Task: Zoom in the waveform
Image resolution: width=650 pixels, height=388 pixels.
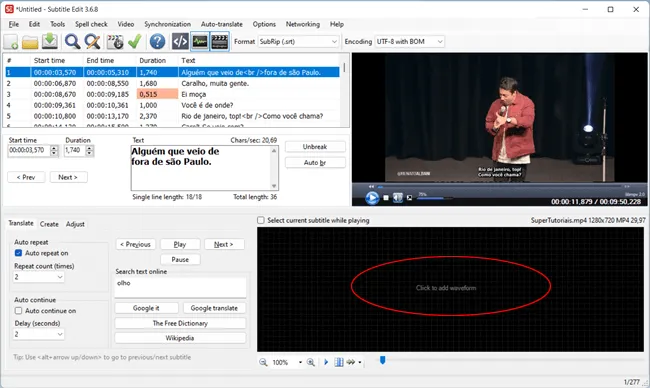Action: click(x=310, y=362)
